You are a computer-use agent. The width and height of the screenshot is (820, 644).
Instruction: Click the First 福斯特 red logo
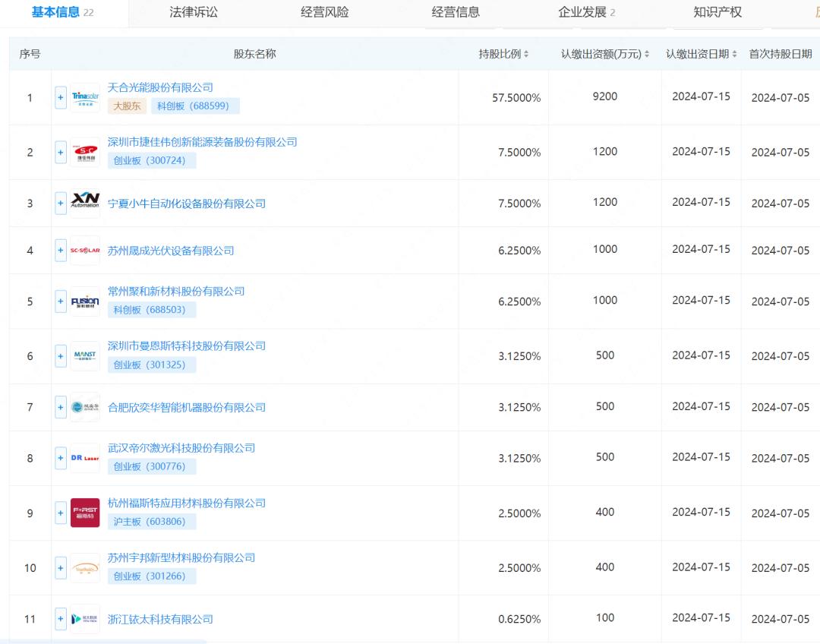coord(85,513)
